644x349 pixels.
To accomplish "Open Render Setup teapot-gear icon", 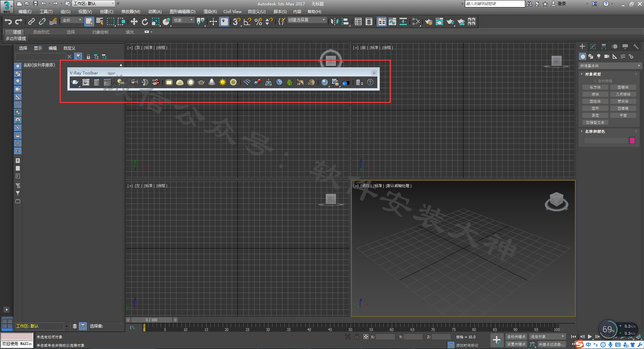I will 429,22.
